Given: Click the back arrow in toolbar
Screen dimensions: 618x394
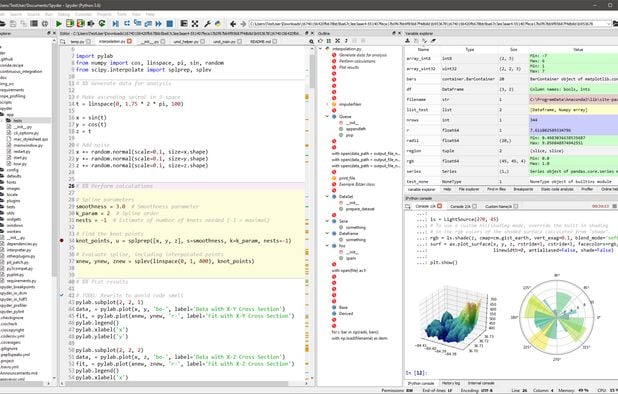Looking at the screenshot, I should (x=233, y=24).
